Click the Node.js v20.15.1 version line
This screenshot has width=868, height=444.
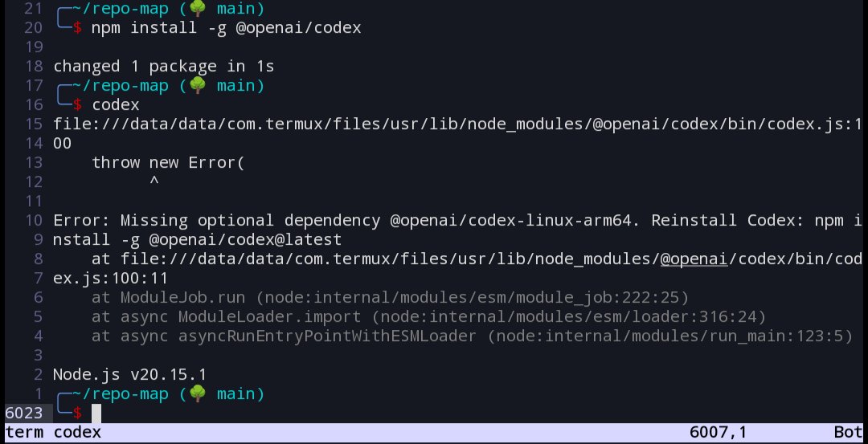pos(130,374)
